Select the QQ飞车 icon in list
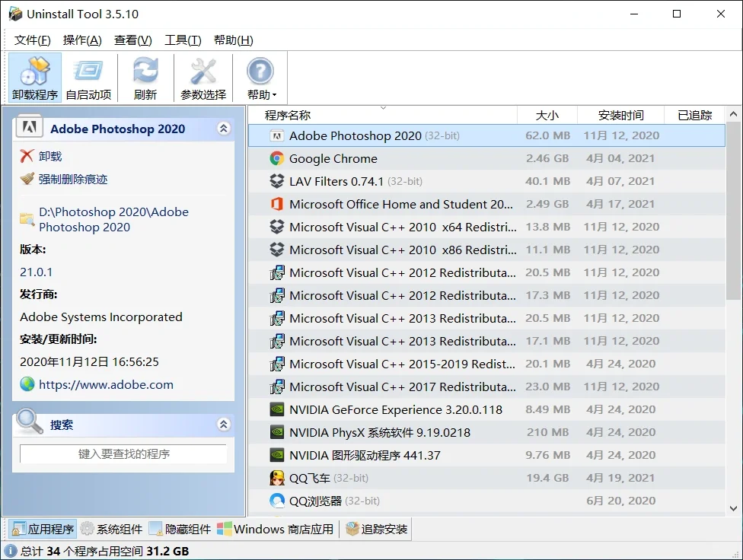Viewport: 743px width, 560px height. click(277, 478)
